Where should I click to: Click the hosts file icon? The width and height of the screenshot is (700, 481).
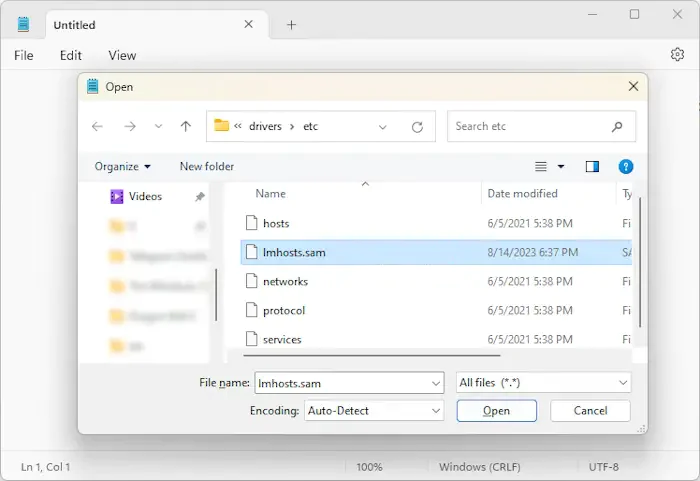coord(252,222)
